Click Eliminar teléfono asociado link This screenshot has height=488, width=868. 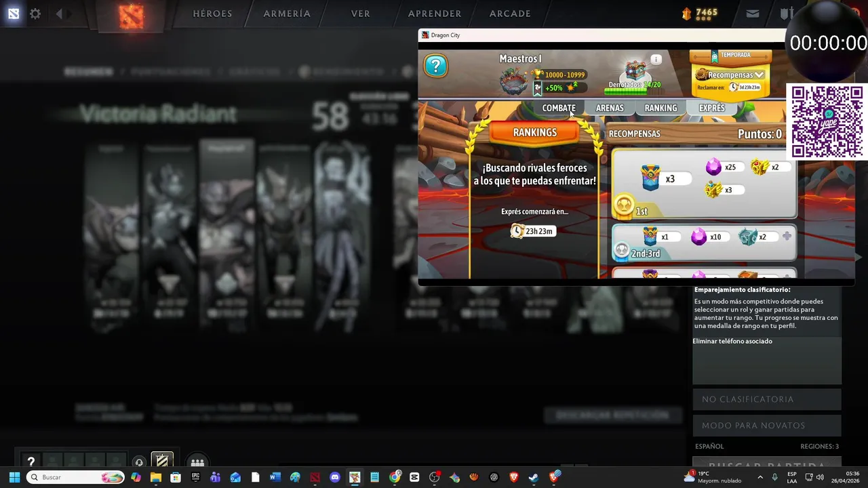pyautogui.click(x=732, y=341)
